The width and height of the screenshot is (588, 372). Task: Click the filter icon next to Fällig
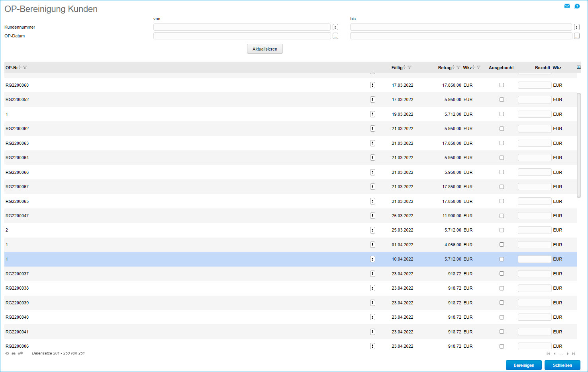click(x=410, y=68)
